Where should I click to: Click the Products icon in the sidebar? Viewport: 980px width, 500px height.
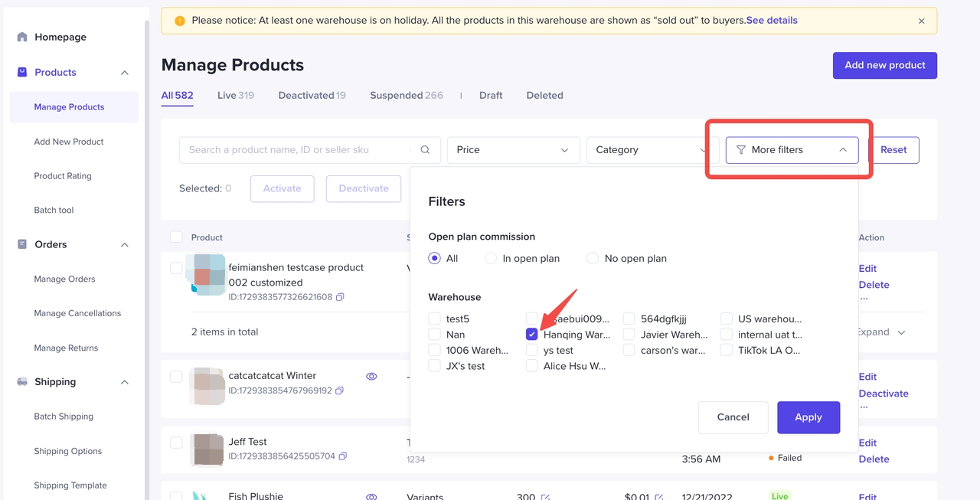[21, 72]
